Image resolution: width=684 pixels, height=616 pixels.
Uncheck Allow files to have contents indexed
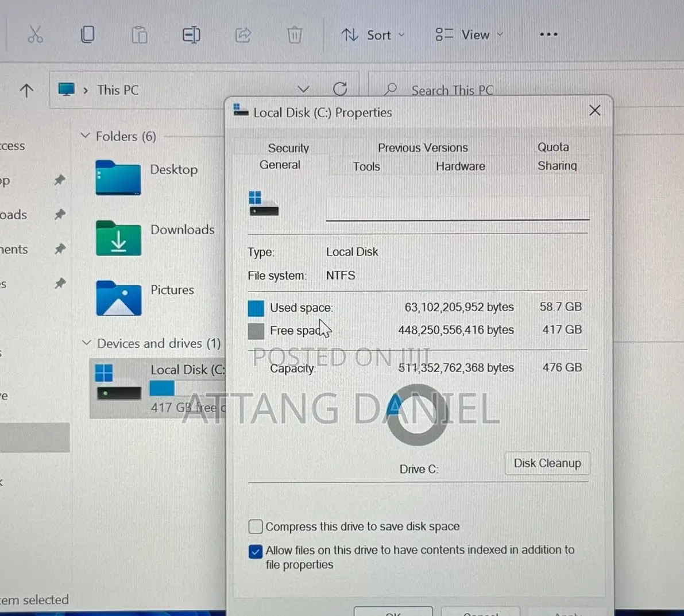click(255, 551)
